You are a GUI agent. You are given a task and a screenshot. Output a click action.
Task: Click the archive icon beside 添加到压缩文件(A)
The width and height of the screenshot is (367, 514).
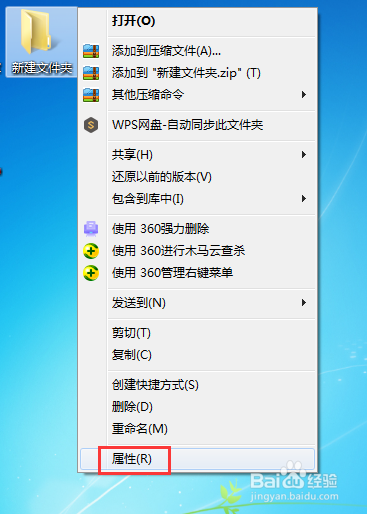(x=91, y=51)
